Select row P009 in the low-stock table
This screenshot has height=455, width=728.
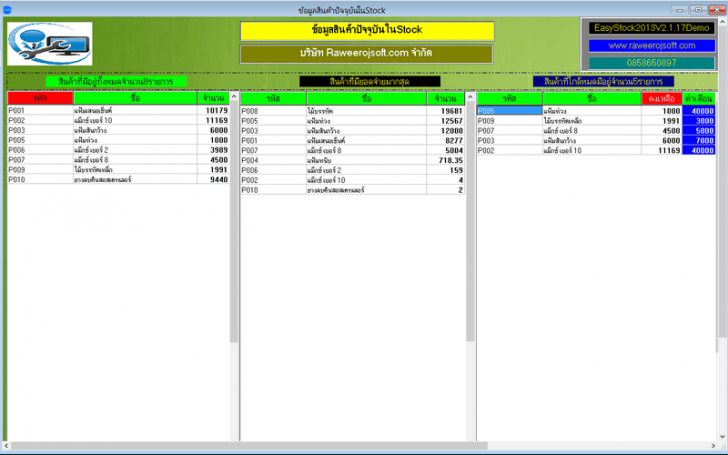point(596,121)
